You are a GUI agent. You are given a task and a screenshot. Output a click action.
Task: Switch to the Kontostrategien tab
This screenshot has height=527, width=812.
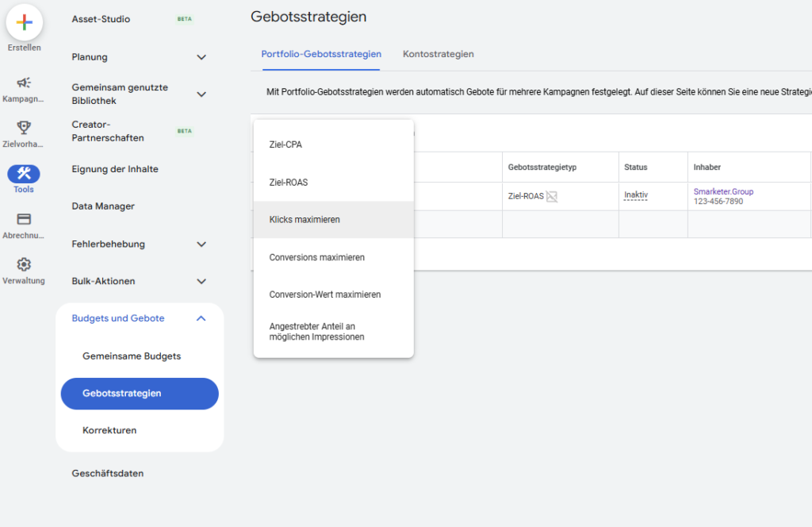(x=438, y=55)
